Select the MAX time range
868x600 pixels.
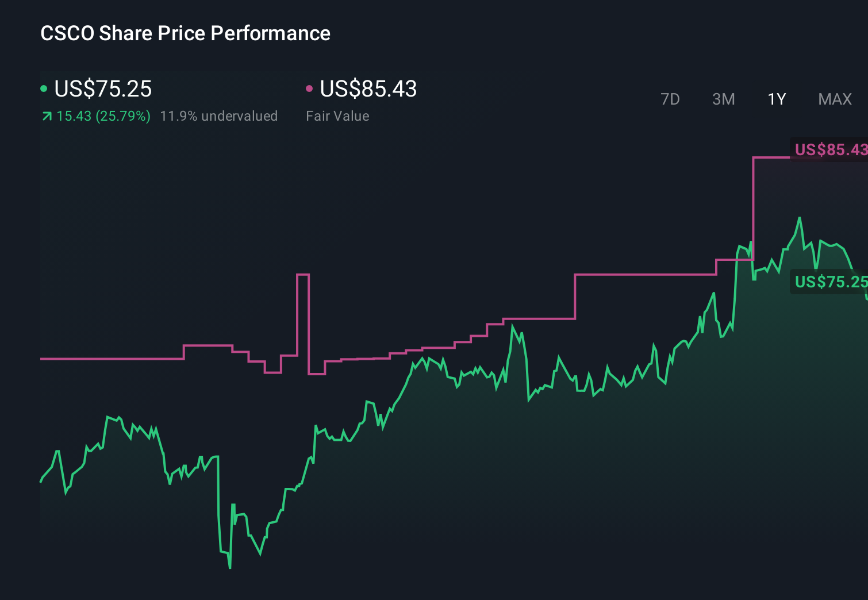coord(834,99)
